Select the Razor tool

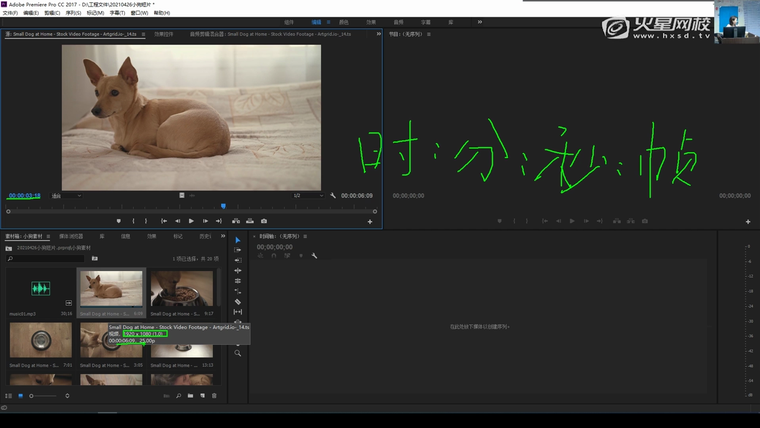(x=238, y=301)
